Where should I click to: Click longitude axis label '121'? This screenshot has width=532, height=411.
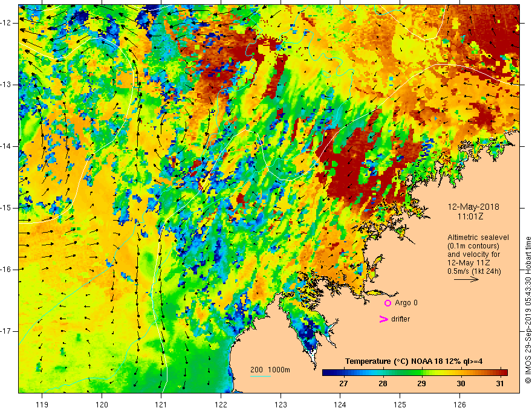pos(161,404)
